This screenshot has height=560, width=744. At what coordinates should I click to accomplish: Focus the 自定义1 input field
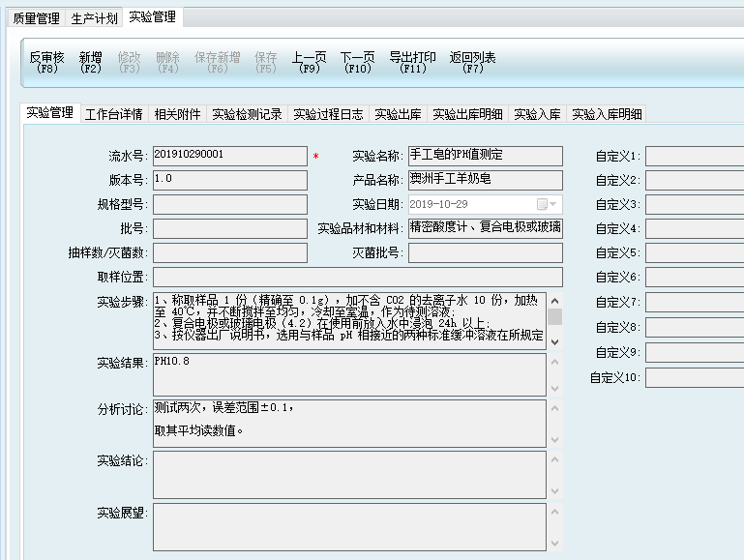point(694,156)
